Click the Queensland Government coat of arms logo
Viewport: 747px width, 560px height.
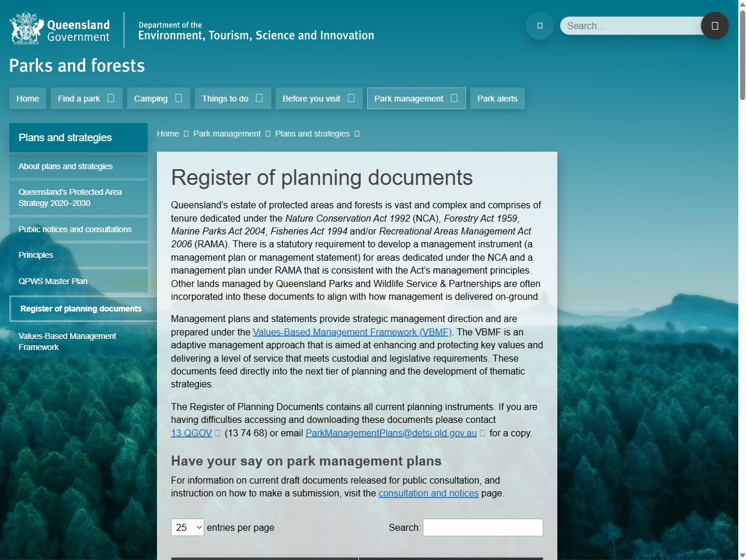[x=23, y=28]
